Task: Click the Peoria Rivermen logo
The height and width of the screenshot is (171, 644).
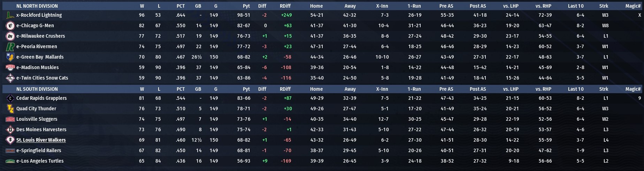Action: coord(10,47)
